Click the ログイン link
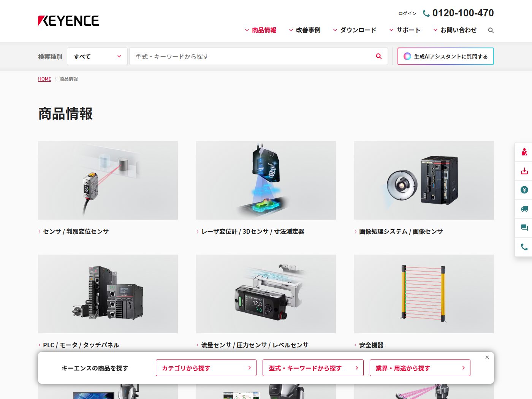Viewport: 532px width, 399px height. (x=407, y=13)
